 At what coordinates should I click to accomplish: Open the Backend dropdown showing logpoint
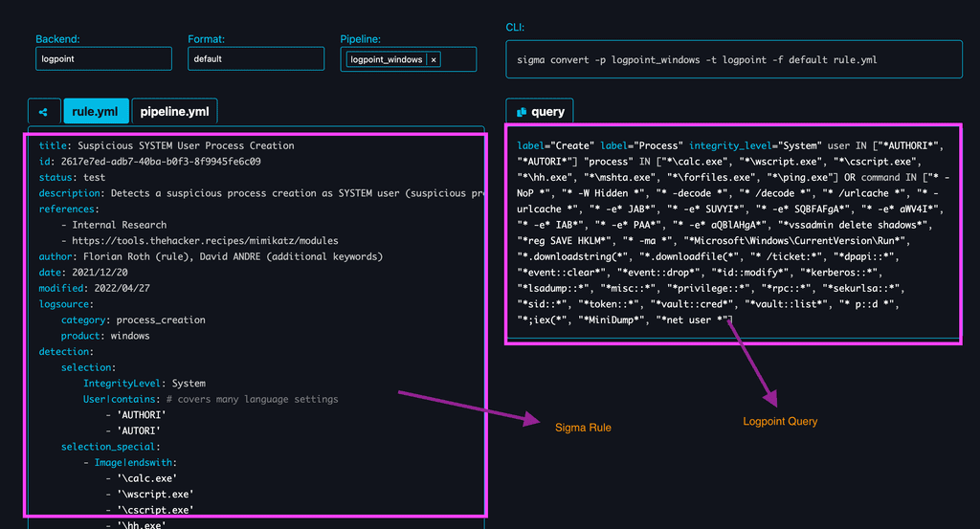[x=103, y=58]
